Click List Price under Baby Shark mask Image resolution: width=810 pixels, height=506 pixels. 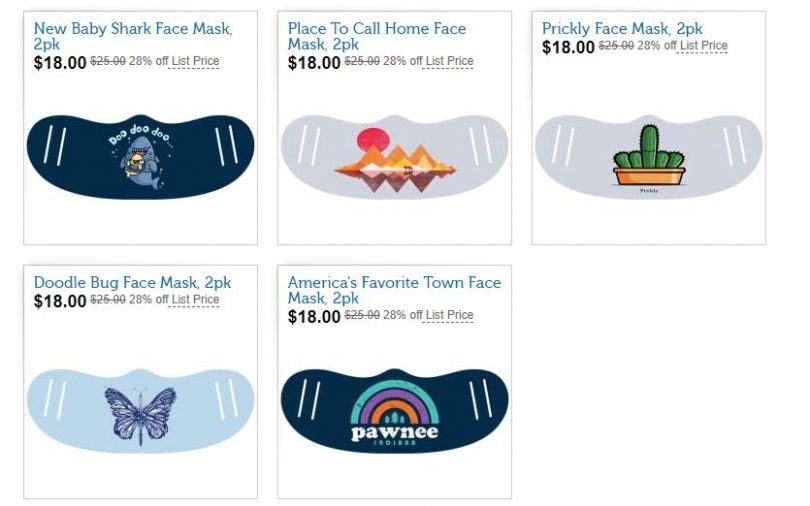click(195, 62)
